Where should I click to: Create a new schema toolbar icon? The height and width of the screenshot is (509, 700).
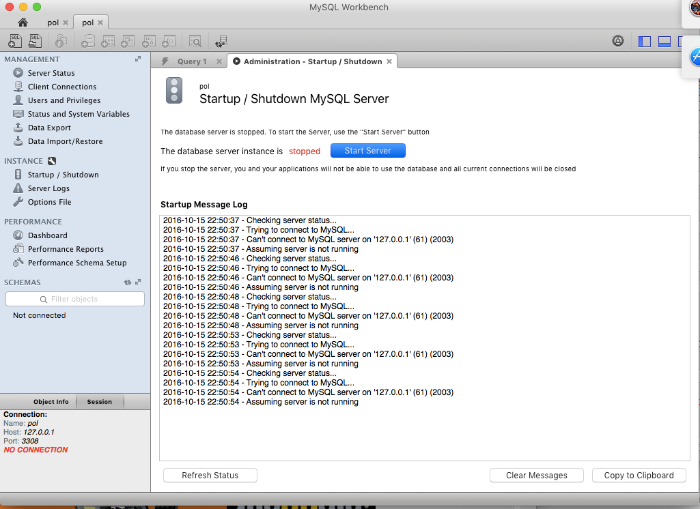click(88, 41)
